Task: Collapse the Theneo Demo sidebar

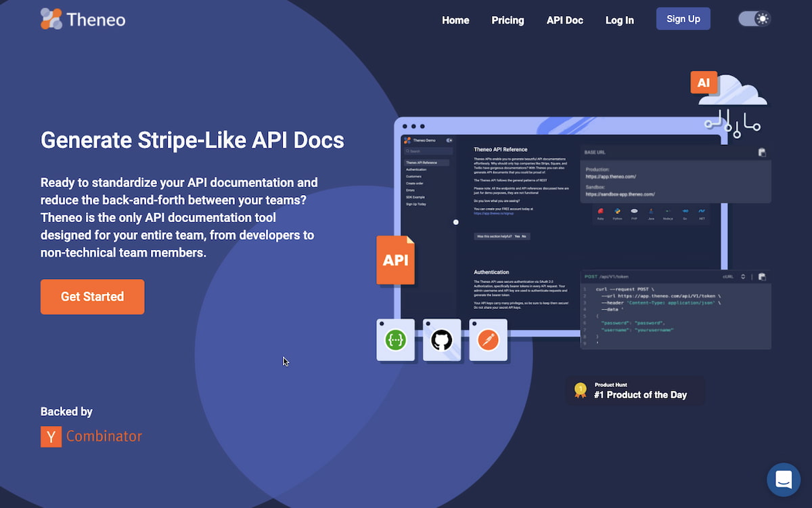Action: click(x=449, y=140)
